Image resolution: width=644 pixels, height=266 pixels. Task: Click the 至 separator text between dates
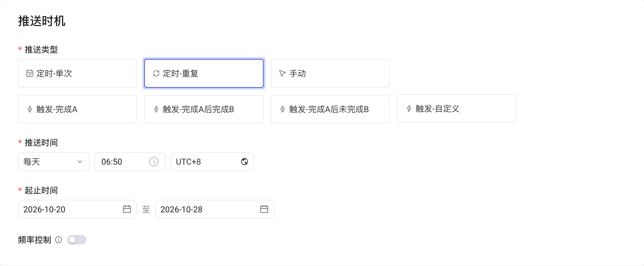[x=146, y=209]
